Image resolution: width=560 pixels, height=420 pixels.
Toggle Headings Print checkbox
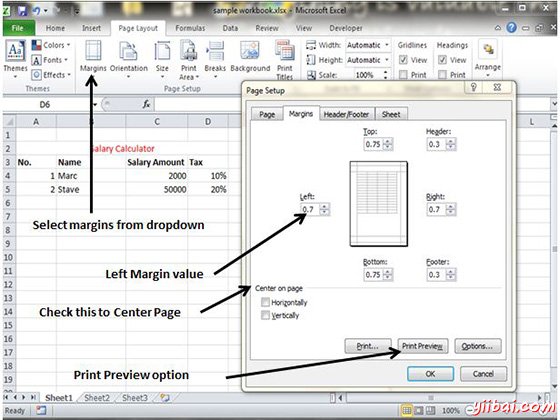pos(442,75)
